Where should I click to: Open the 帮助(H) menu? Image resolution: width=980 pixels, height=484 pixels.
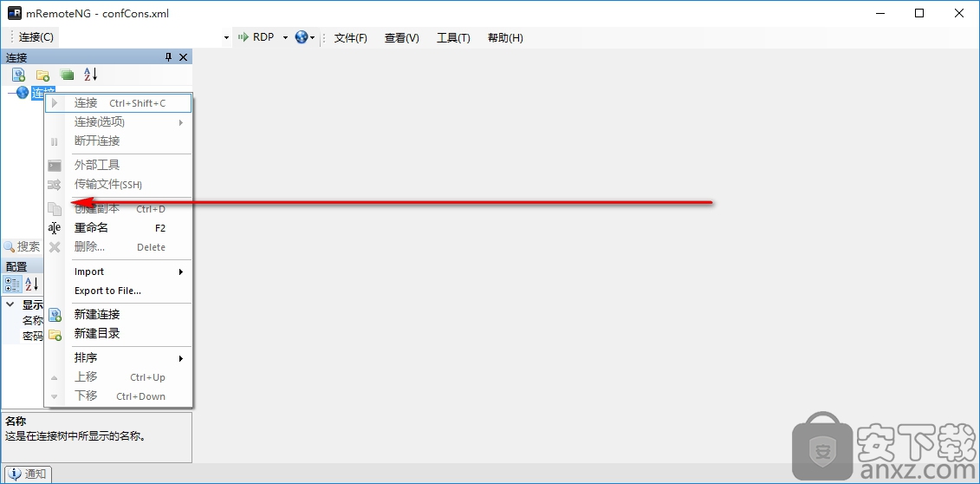tap(505, 38)
